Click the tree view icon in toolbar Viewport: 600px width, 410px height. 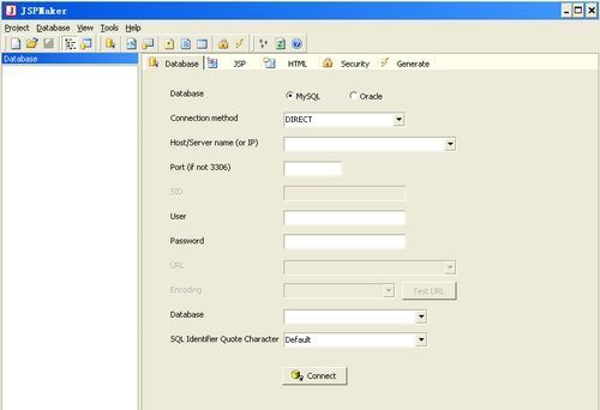tap(69, 44)
